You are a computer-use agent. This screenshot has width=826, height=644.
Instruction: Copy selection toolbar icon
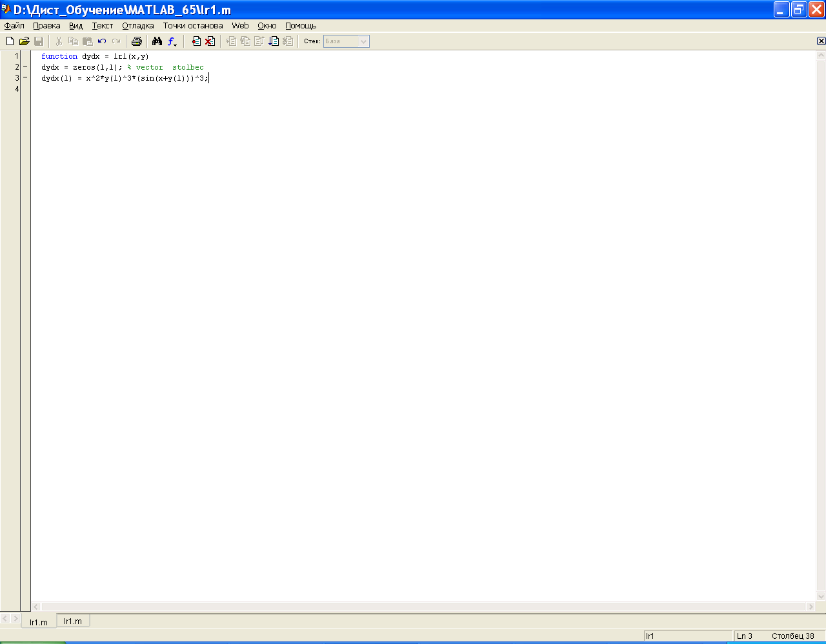(x=73, y=41)
